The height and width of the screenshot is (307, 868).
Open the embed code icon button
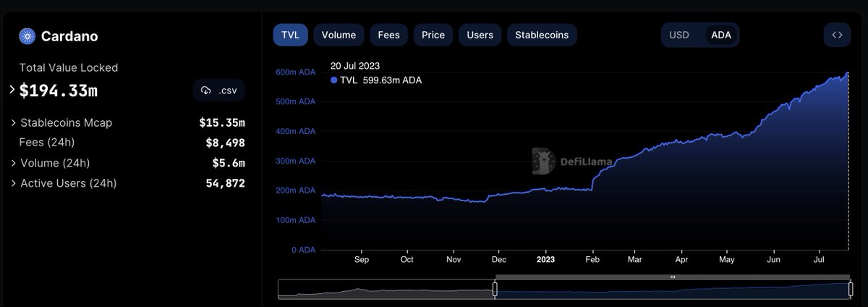tap(837, 35)
